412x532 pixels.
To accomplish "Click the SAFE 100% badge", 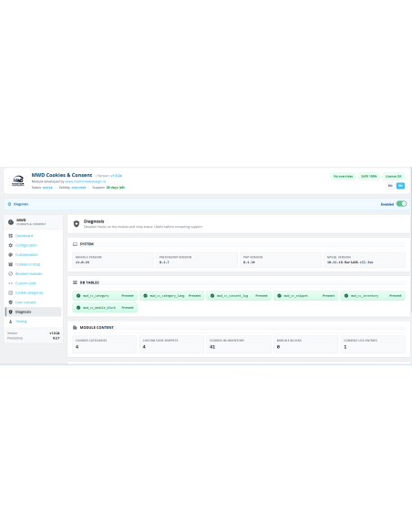I will click(x=369, y=176).
